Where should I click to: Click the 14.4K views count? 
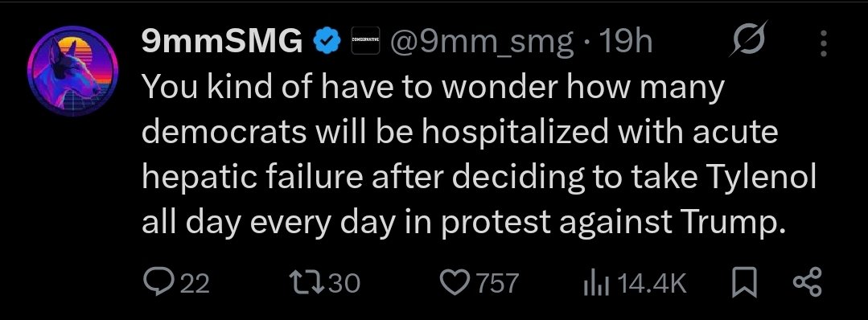[652, 283]
